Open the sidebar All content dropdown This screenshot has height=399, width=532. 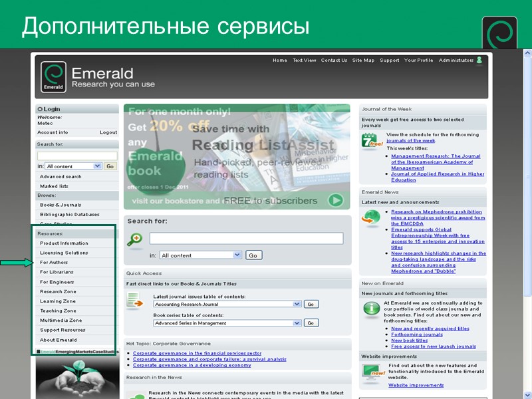click(x=74, y=166)
